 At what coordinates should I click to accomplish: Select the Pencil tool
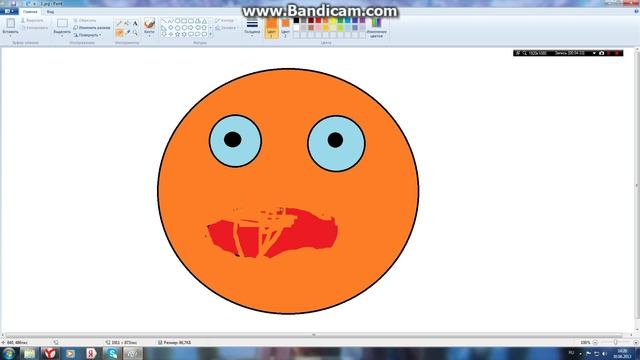point(120,23)
